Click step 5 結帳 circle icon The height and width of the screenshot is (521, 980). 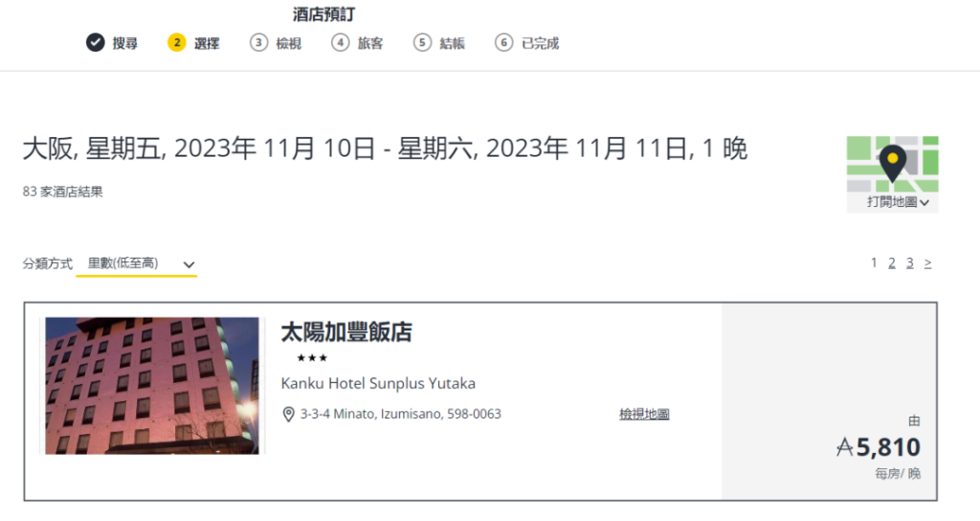coord(422,42)
